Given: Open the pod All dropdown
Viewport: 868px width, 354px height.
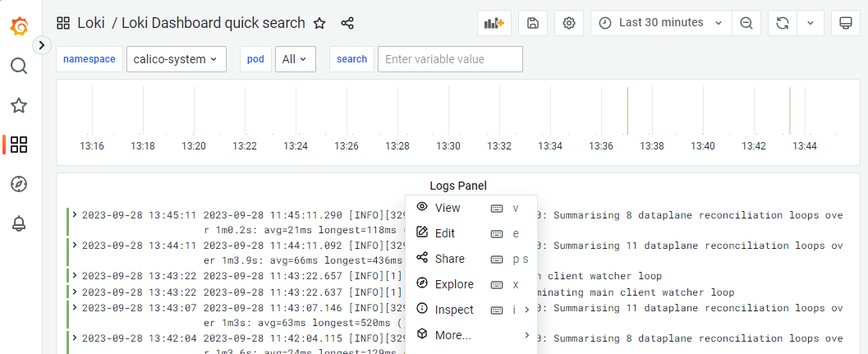Looking at the screenshot, I should click(x=295, y=59).
